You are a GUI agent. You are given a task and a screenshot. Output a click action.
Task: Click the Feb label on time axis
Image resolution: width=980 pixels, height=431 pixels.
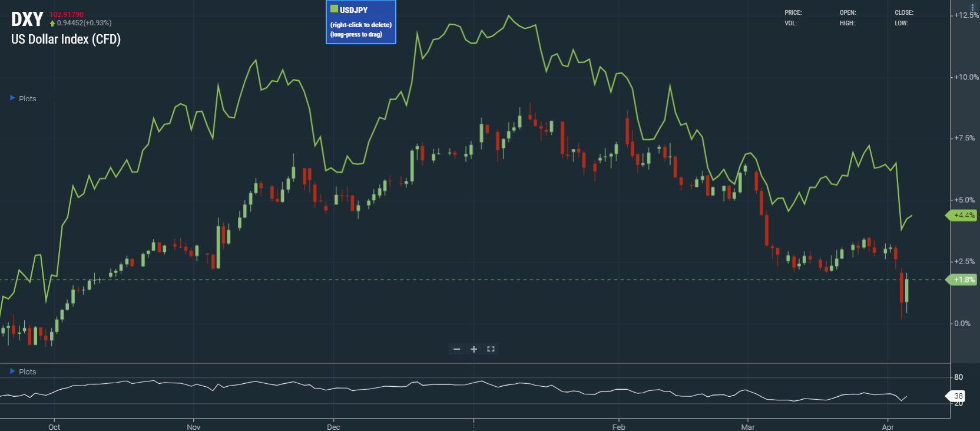click(618, 427)
